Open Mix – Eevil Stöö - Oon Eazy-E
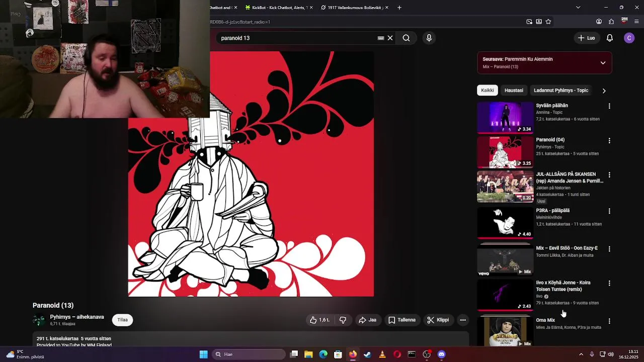The height and width of the screenshot is (362, 644). [x=567, y=248]
